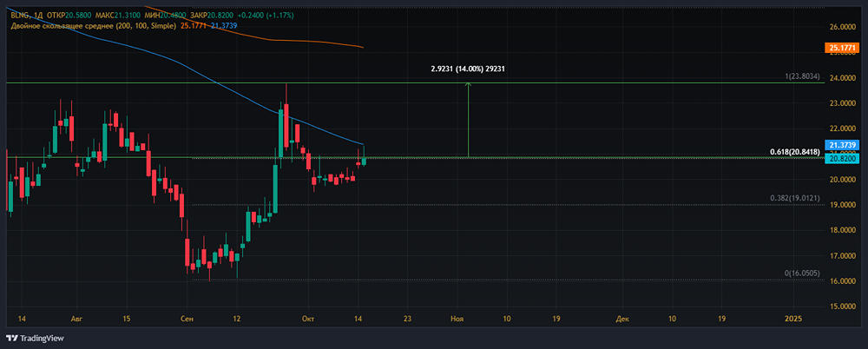
Task: Click the 17.0000 price scale label
Action: pos(841,256)
